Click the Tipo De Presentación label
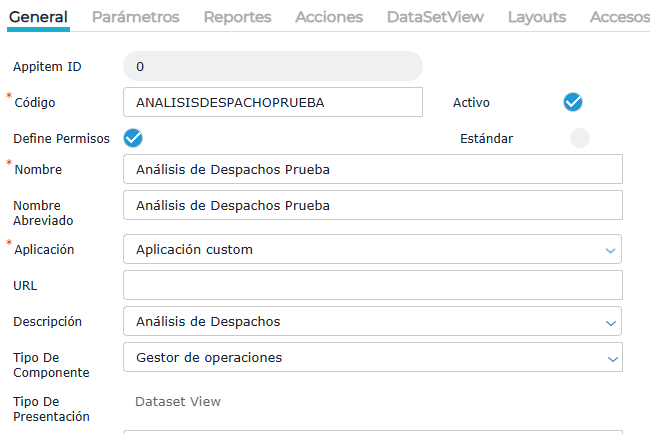The height and width of the screenshot is (434, 650). tap(51, 408)
